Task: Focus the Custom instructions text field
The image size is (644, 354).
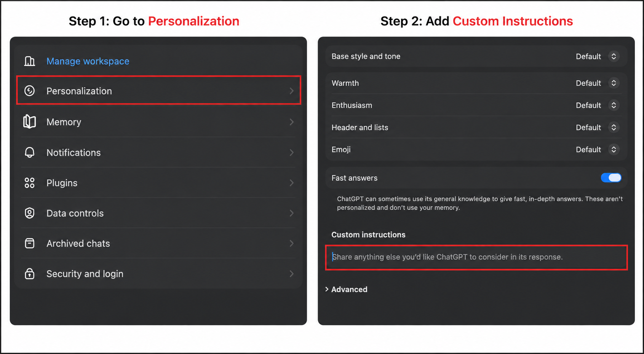Action: (476, 257)
